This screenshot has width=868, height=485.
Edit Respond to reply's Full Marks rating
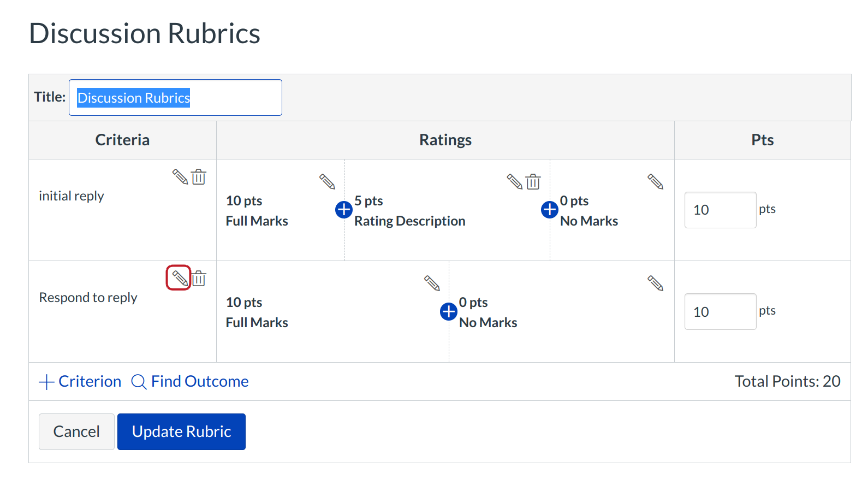(x=432, y=283)
